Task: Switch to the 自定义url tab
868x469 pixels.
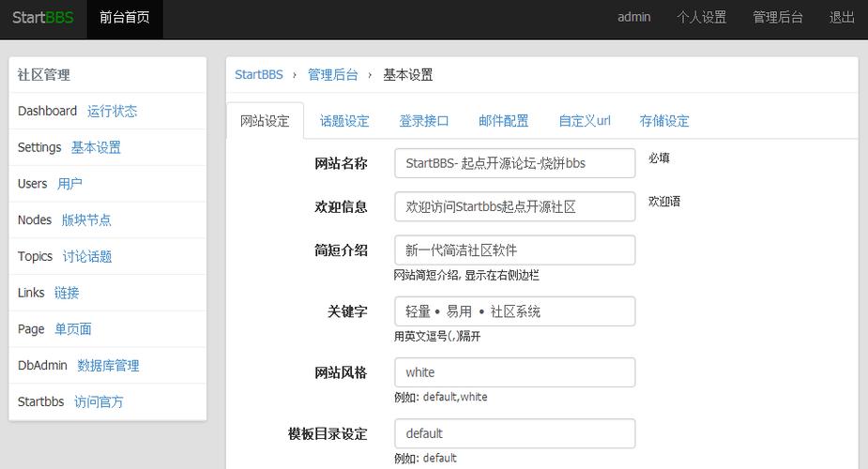Action: click(x=585, y=121)
